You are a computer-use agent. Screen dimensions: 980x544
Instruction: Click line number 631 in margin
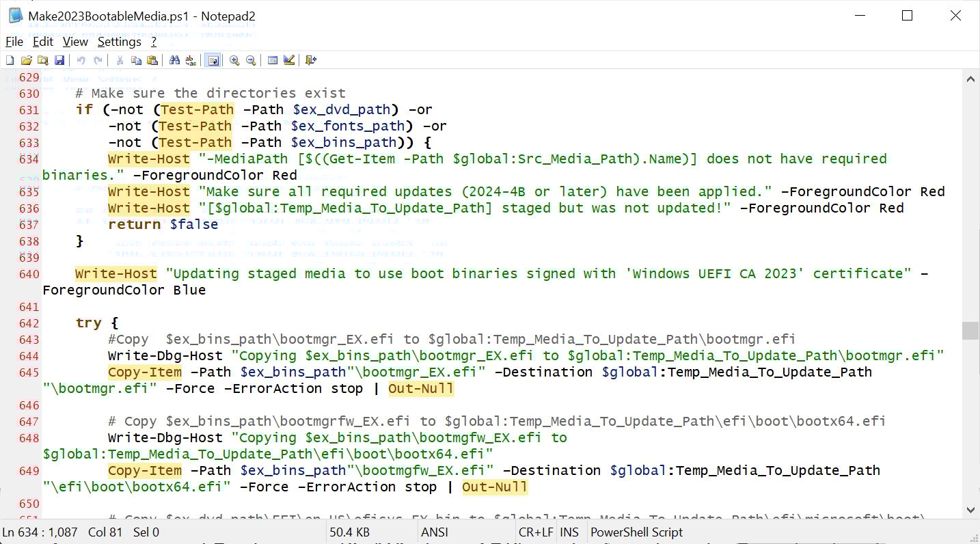29,110
